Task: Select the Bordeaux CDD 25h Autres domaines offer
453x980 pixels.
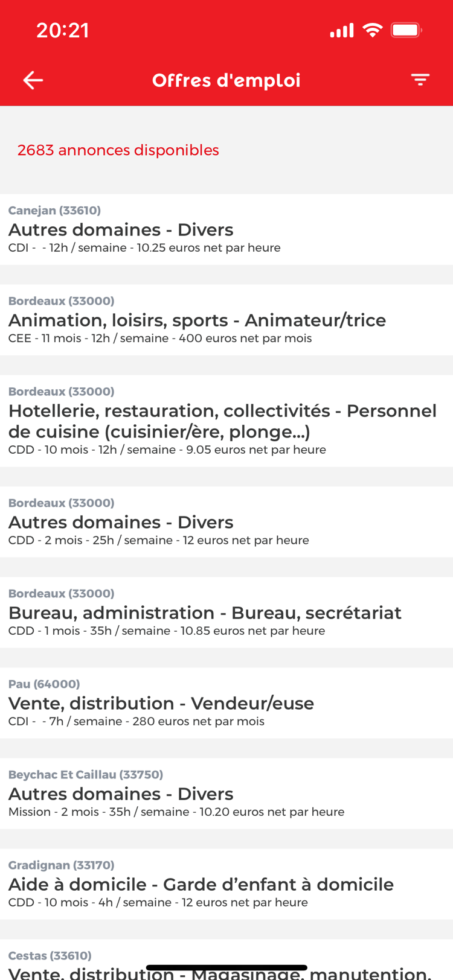Action: click(x=226, y=522)
